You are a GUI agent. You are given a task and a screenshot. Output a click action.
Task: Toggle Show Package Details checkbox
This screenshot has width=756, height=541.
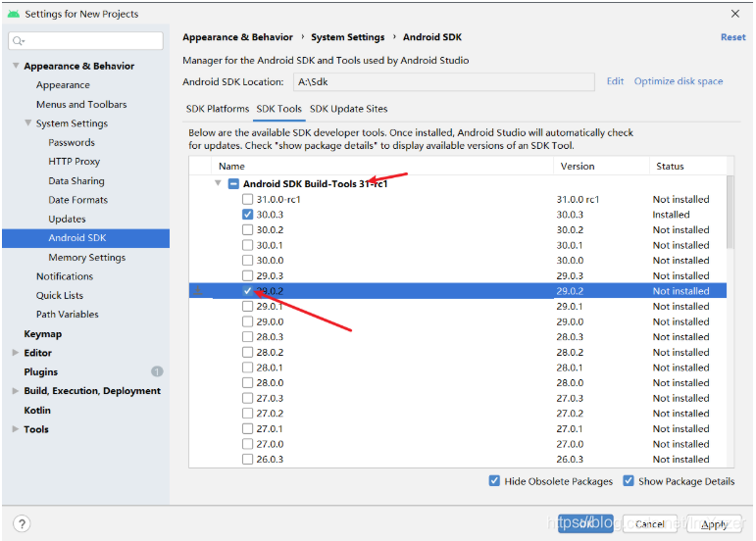(x=629, y=481)
